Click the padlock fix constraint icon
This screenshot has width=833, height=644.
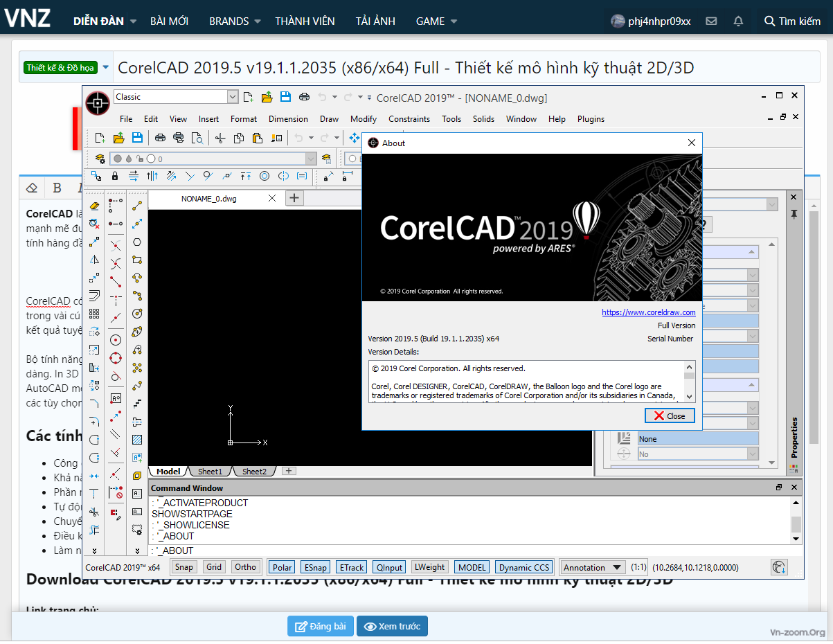[x=115, y=176]
